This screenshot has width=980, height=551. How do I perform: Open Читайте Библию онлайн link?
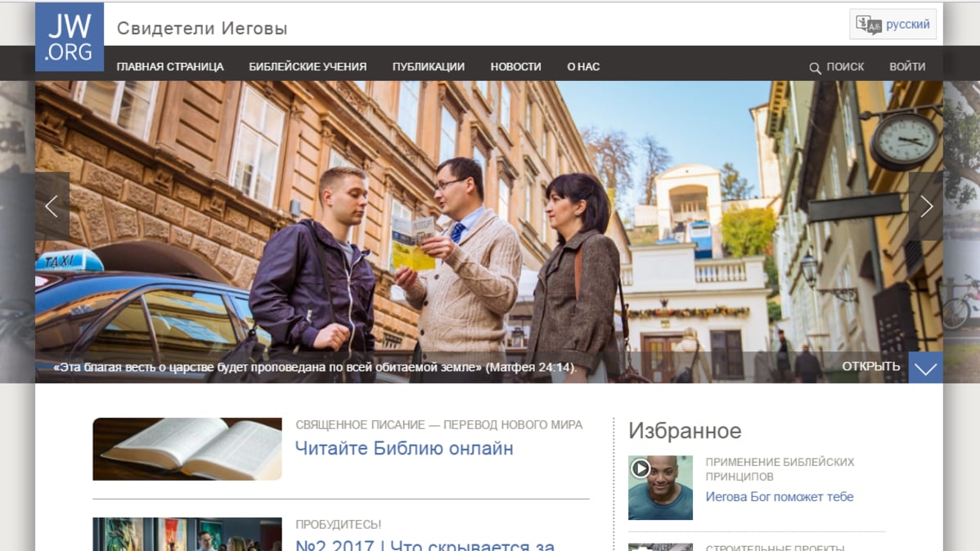[404, 448]
